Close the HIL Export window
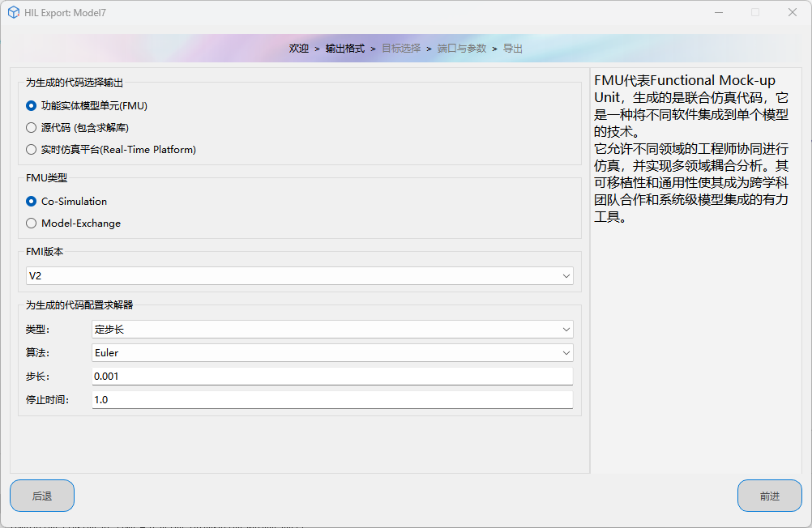 point(793,12)
